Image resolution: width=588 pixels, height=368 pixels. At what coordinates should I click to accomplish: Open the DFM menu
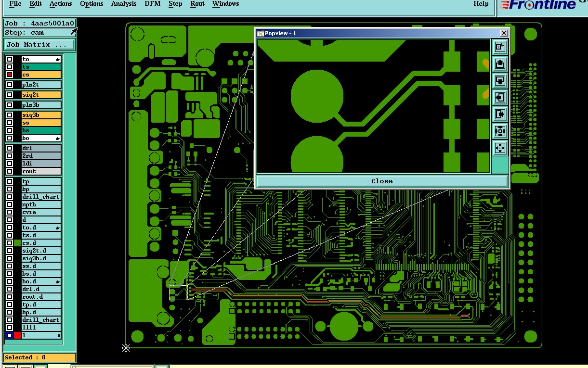click(153, 4)
